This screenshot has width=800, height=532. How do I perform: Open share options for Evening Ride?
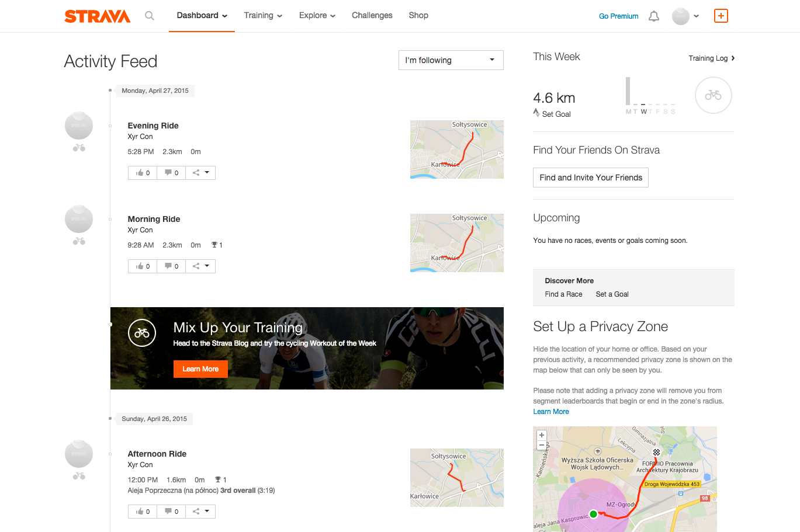tap(200, 173)
